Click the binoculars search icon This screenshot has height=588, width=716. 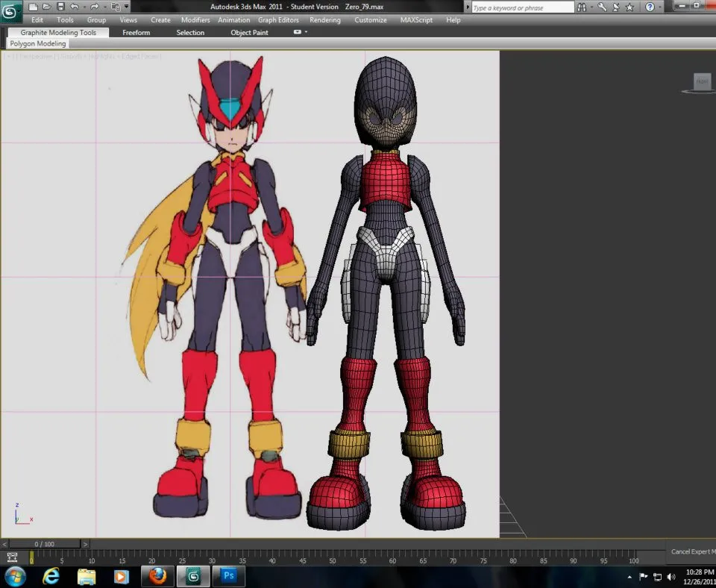point(582,7)
